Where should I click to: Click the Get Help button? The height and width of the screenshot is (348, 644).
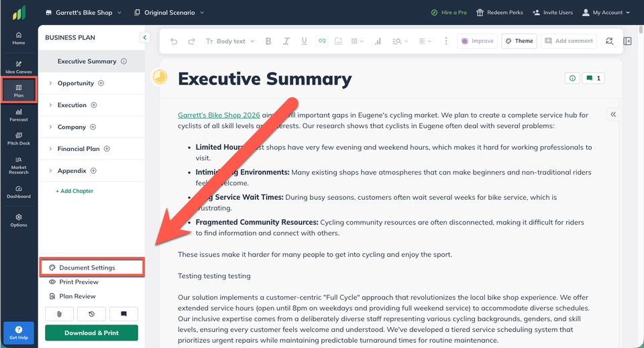pyautogui.click(x=19, y=333)
